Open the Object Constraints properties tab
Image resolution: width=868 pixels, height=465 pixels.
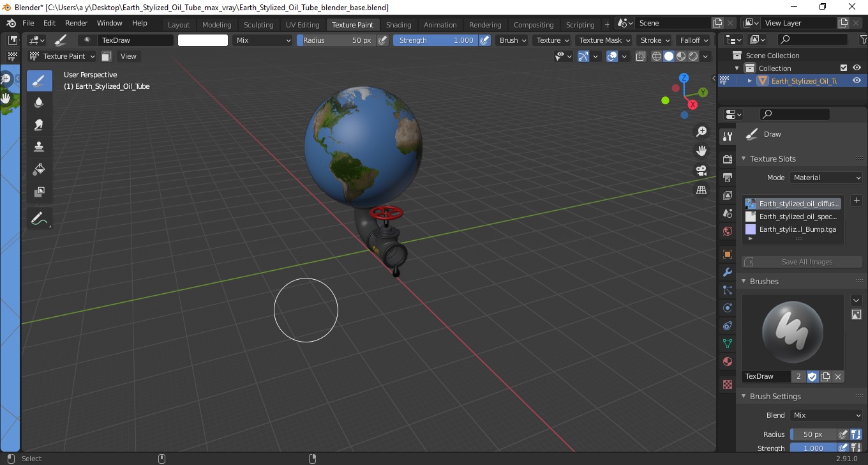point(727,326)
